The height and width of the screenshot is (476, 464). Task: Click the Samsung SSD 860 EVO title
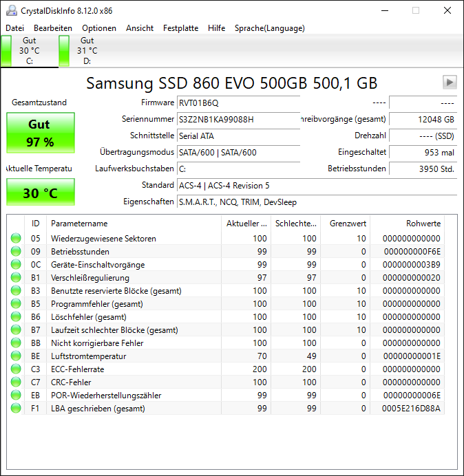point(231,83)
